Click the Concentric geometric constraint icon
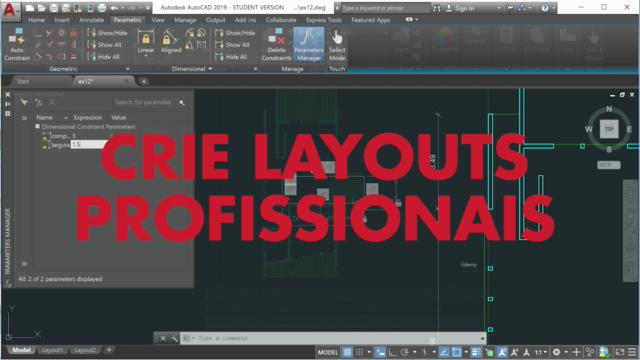Viewport: 640px width, 360px height. click(x=62, y=33)
